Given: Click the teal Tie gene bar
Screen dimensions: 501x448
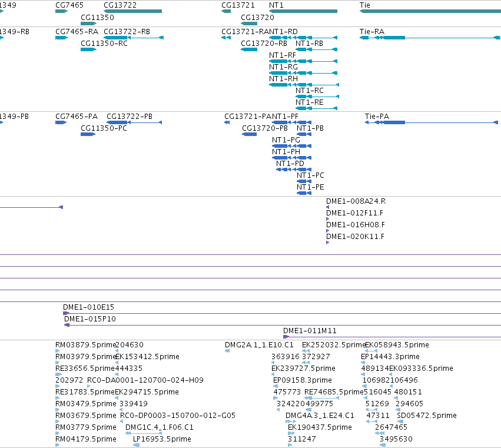Looking at the screenshot, I should click(x=430, y=11).
